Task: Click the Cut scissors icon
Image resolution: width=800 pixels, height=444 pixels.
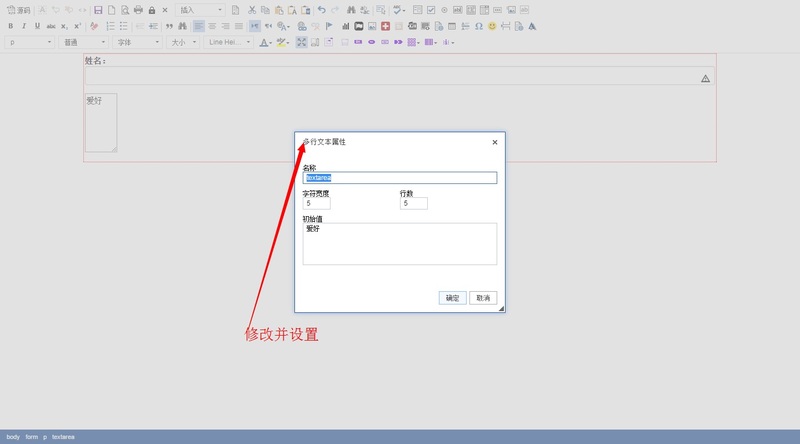Action: [x=252, y=10]
